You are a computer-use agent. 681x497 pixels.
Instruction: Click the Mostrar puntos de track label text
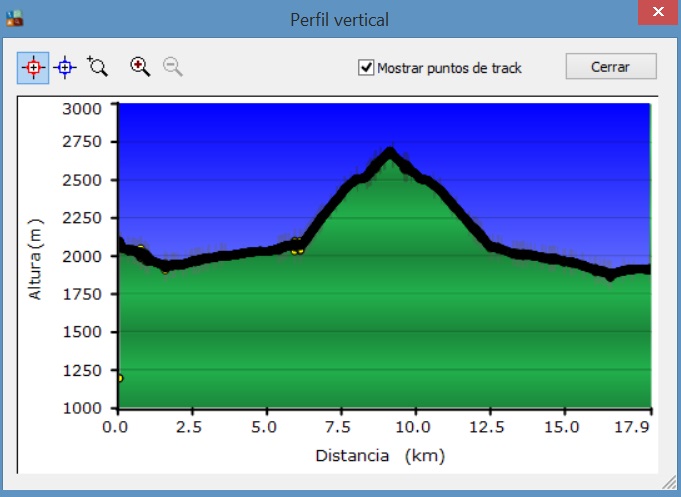click(x=449, y=68)
